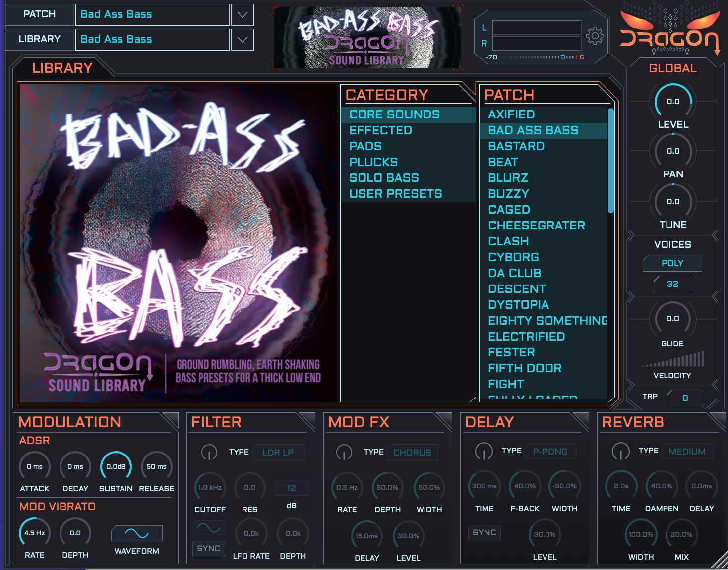Adjust the VELOCITY curve bars
This screenshot has height=570, width=728.
click(673, 359)
